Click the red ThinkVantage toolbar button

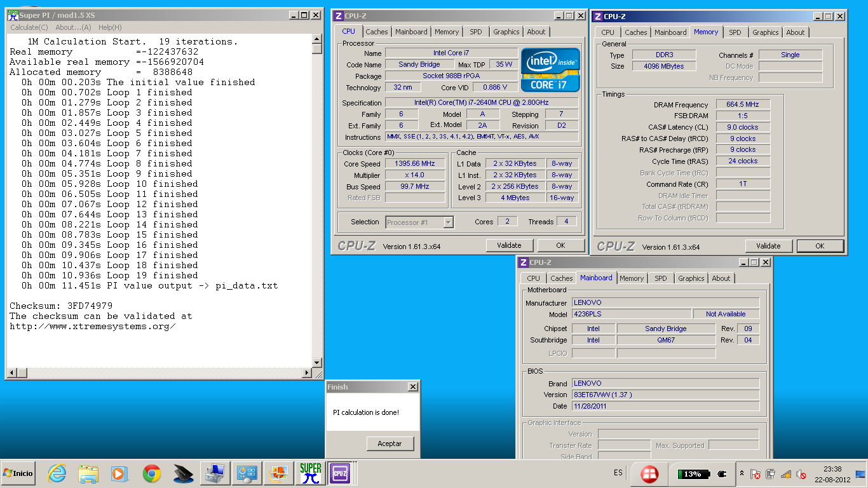coord(649,474)
